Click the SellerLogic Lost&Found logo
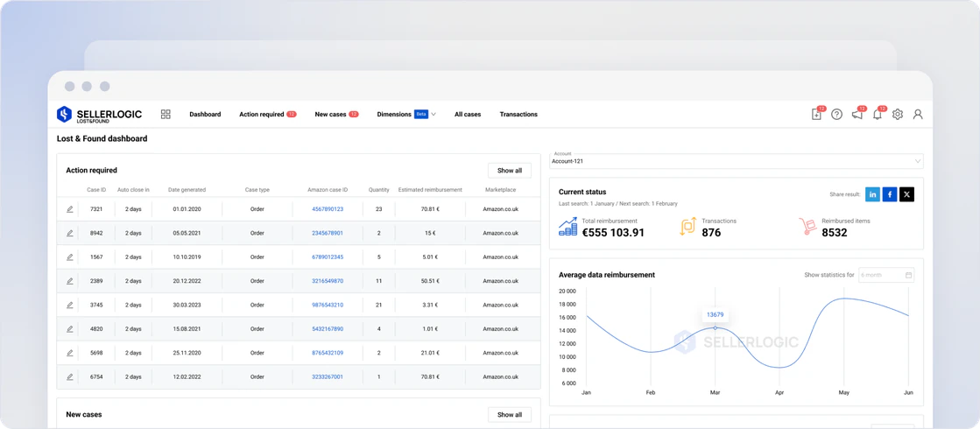 pos(99,115)
